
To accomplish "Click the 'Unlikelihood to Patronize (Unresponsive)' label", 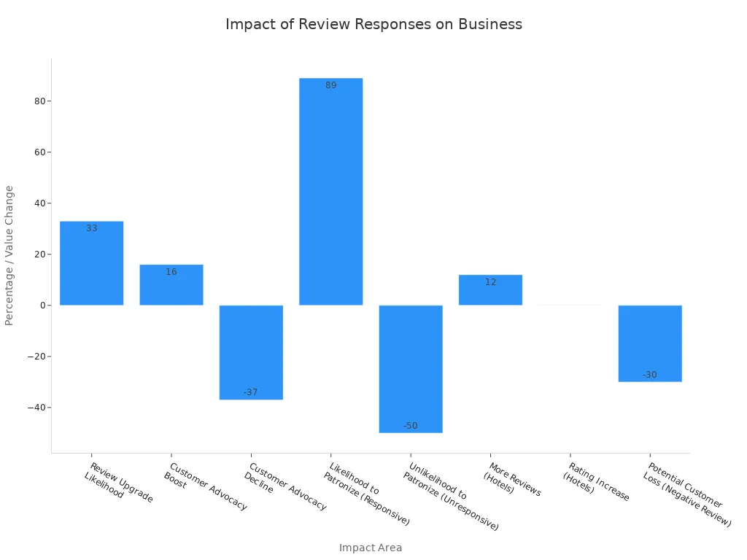I will click(451, 496).
